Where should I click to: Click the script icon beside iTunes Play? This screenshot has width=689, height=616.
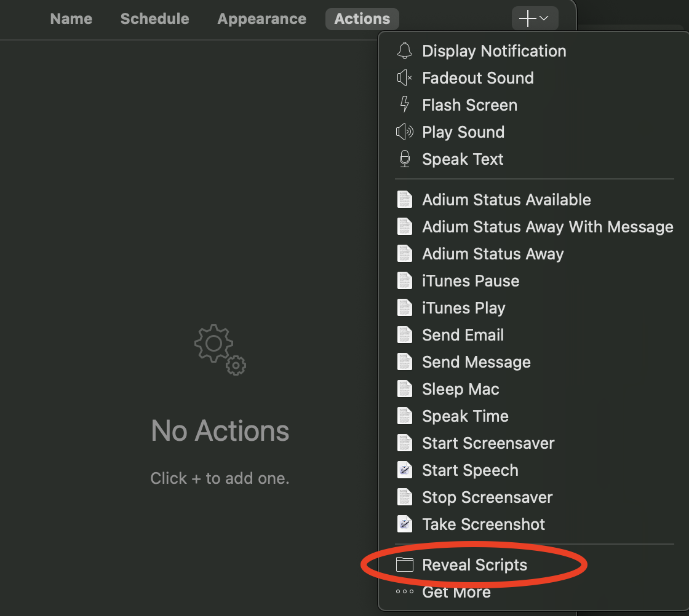click(x=405, y=308)
